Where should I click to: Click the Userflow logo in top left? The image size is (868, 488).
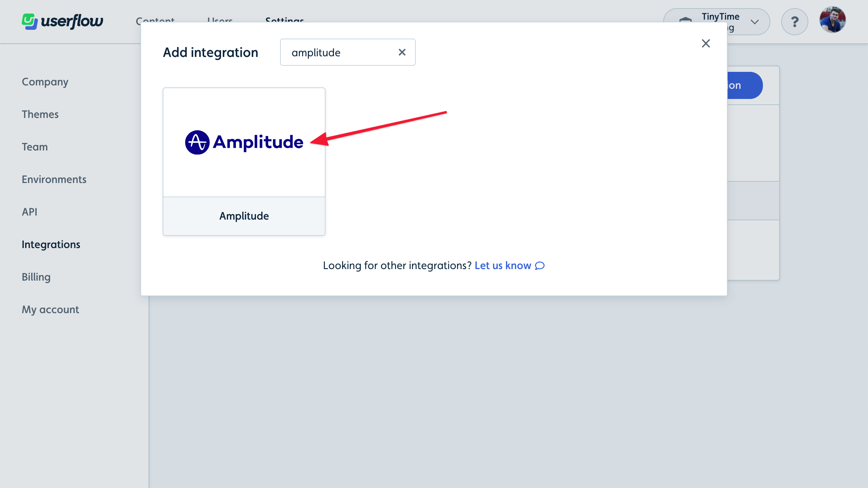(62, 21)
